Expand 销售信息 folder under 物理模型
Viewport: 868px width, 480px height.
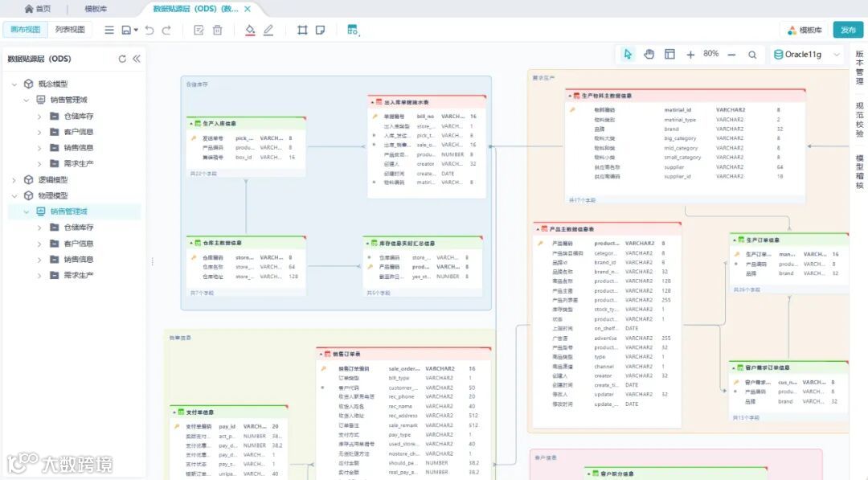tap(39, 259)
